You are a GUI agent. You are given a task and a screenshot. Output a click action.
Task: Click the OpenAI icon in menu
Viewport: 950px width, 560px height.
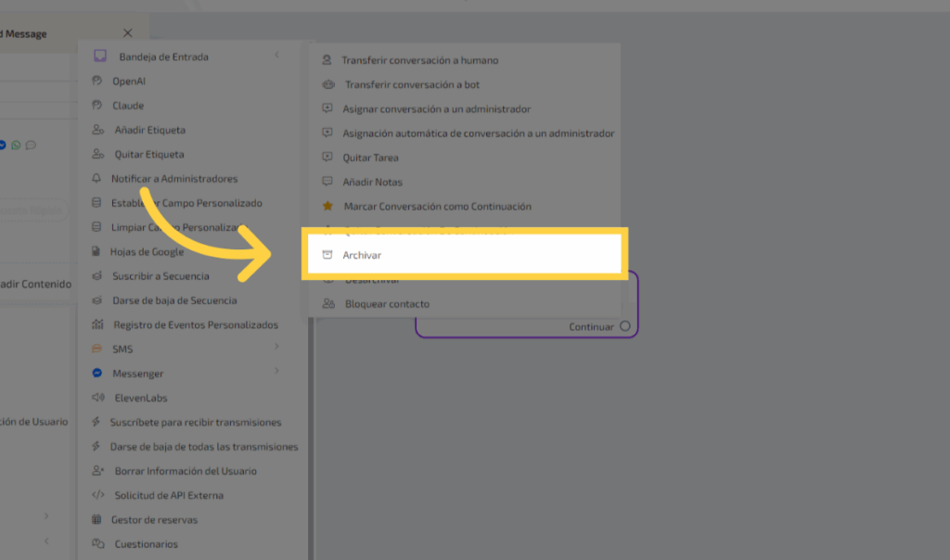96,82
